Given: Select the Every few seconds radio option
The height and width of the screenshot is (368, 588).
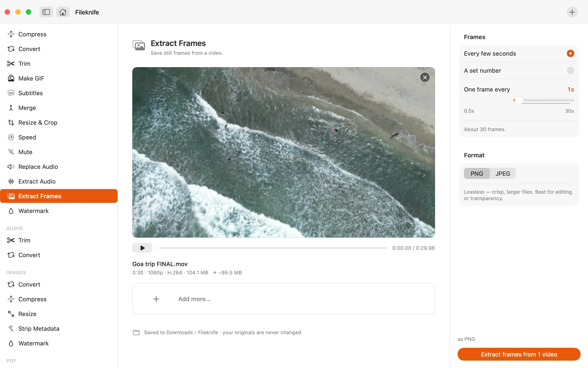Looking at the screenshot, I should coord(571,53).
